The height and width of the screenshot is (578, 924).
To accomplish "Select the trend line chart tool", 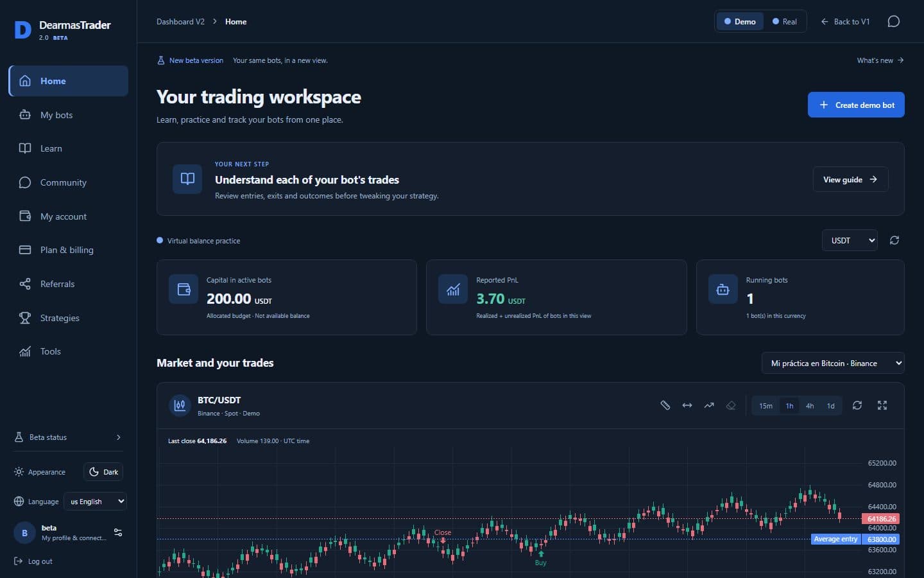I will coord(709,405).
